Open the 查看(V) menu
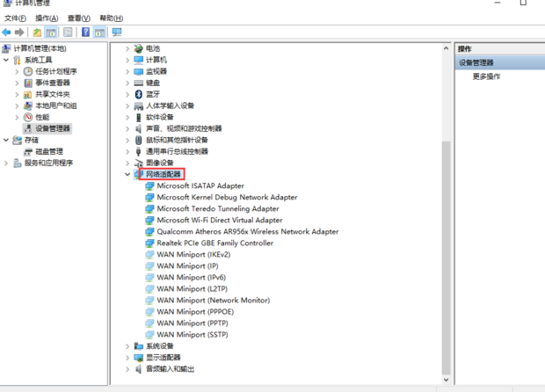 [x=78, y=18]
